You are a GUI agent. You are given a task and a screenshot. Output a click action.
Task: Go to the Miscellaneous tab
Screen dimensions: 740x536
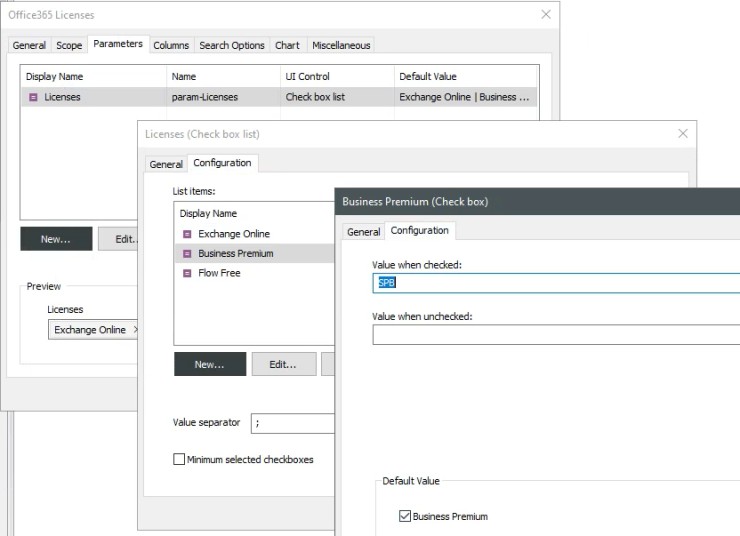click(341, 45)
